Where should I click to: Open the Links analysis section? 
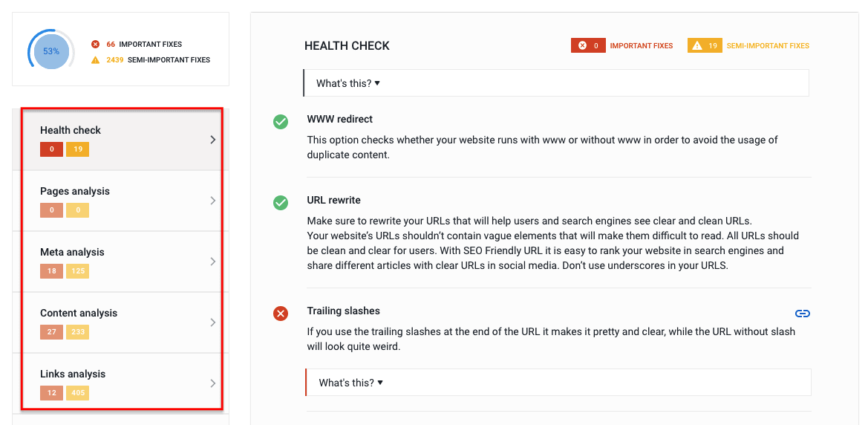coord(73,374)
